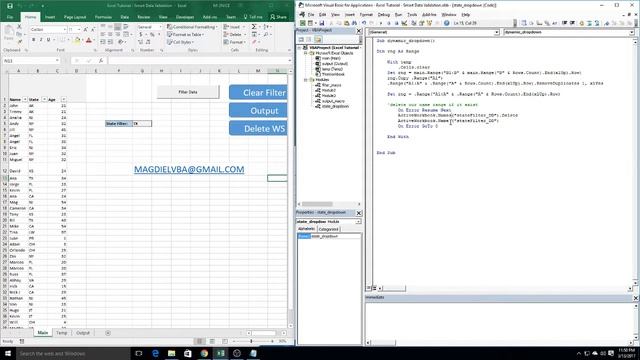The image size is (640, 360).
Task: Toggle Underline formatting in Excel ribbon
Action: click(x=49, y=40)
